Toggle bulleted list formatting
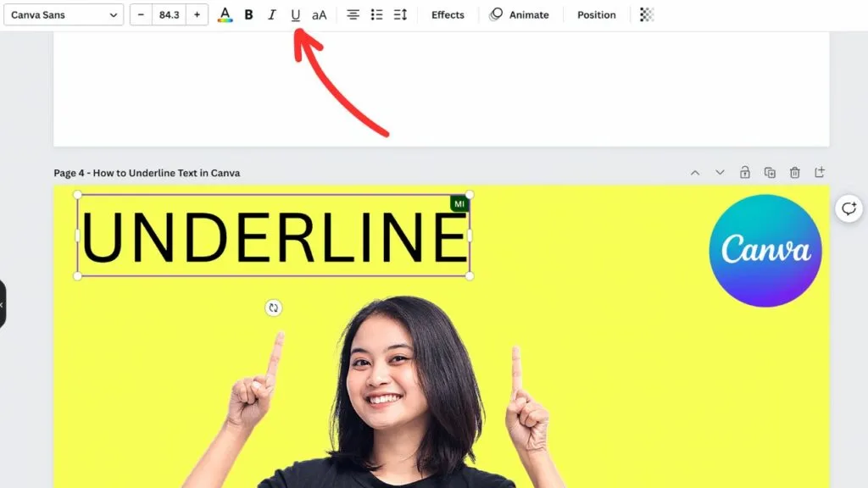 [x=376, y=15]
